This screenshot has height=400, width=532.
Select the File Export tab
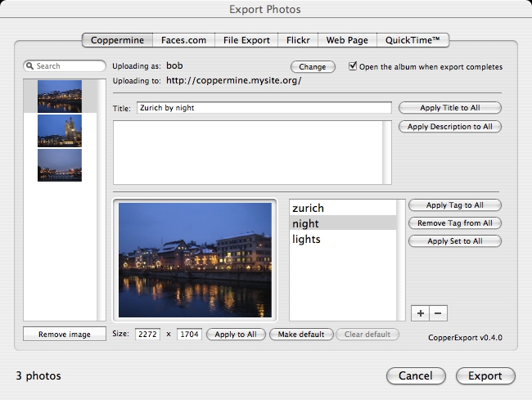[246, 40]
